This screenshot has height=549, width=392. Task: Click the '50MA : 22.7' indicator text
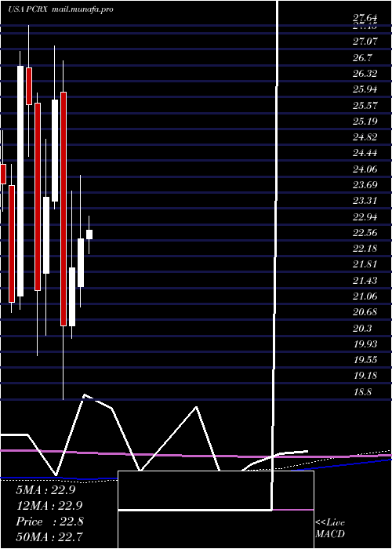pyautogui.click(x=49, y=536)
